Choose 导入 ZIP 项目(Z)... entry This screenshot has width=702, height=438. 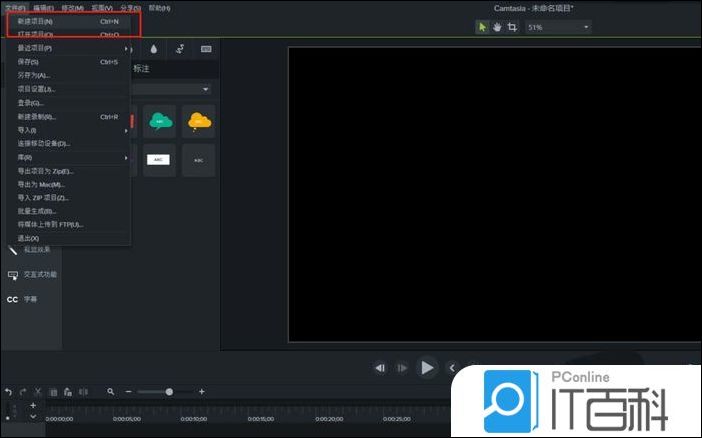coord(68,198)
